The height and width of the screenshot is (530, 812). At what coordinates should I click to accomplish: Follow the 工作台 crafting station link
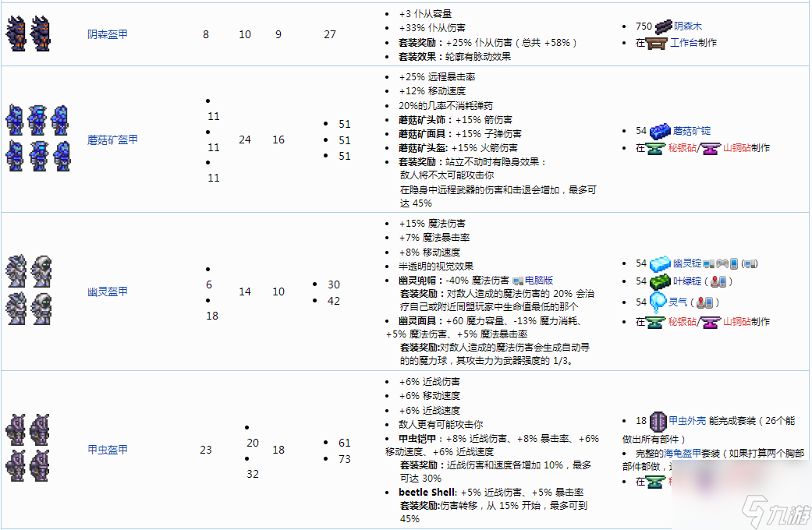point(683,42)
